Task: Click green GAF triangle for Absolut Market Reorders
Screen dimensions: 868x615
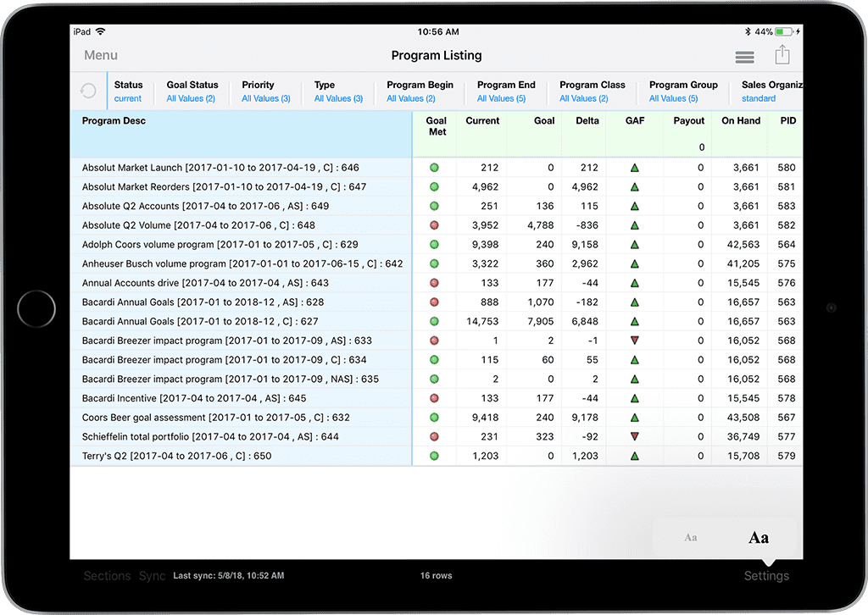Action: 635,187
